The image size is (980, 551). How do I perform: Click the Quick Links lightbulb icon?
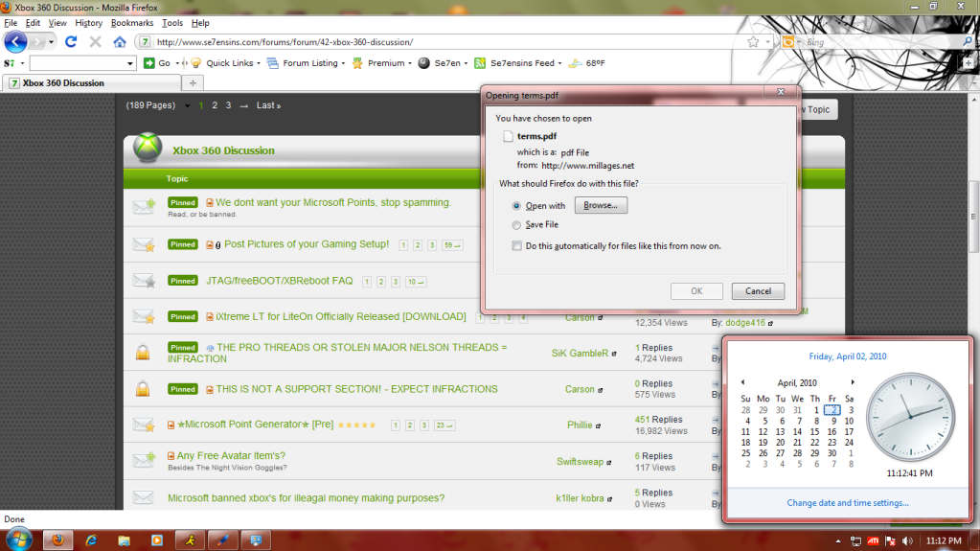pyautogui.click(x=196, y=63)
